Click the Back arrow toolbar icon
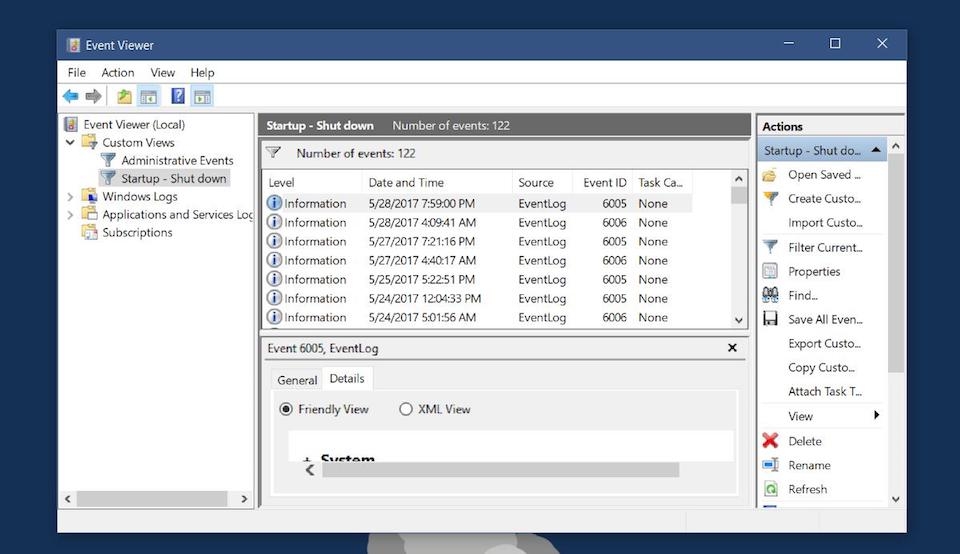This screenshot has width=960, height=554. [x=70, y=96]
